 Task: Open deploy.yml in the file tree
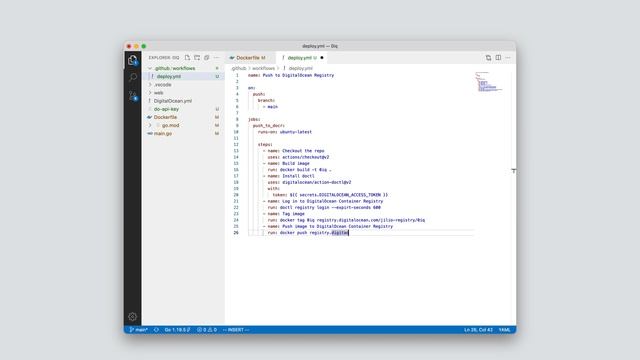pyautogui.click(x=183, y=76)
